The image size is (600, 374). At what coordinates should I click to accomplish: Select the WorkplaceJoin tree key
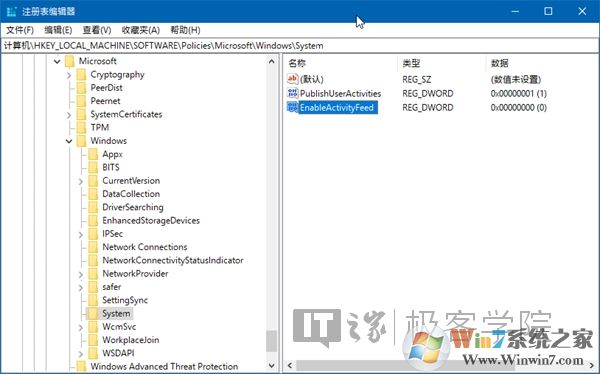(x=130, y=340)
